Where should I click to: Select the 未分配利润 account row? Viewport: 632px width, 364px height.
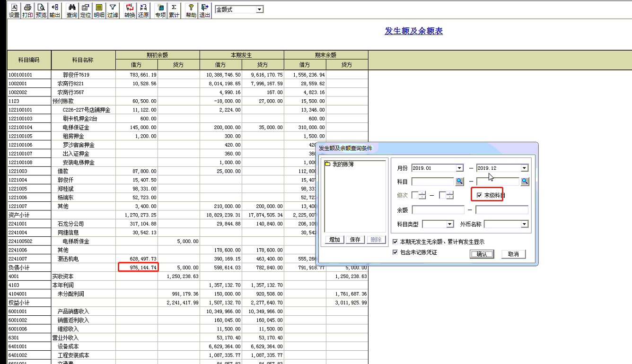pyautogui.click(x=187, y=294)
